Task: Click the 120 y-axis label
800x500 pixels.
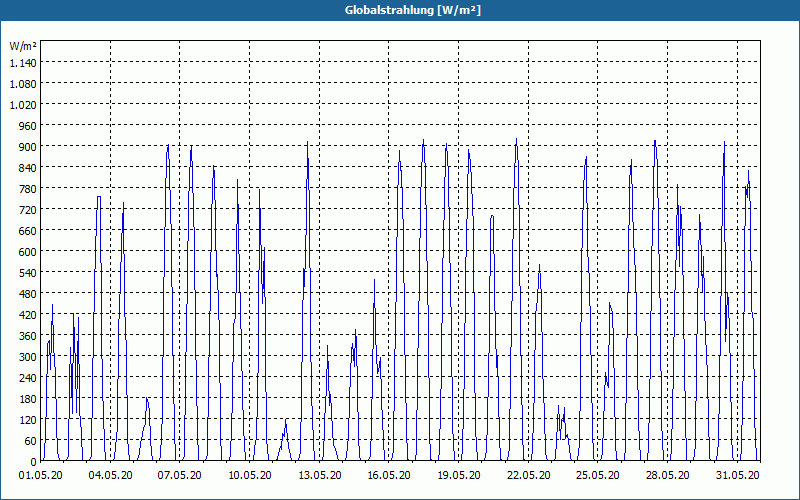Action: point(28,420)
